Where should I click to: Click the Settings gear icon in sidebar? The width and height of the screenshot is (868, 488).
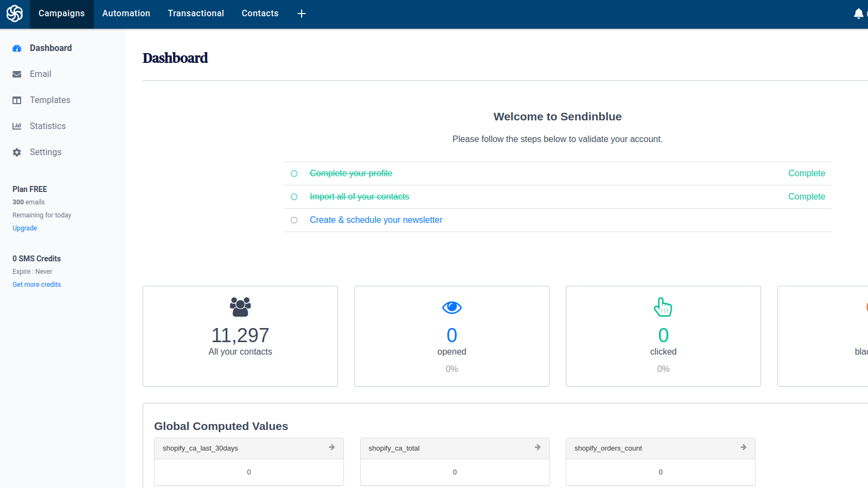pyautogui.click(x=17, y=152)
